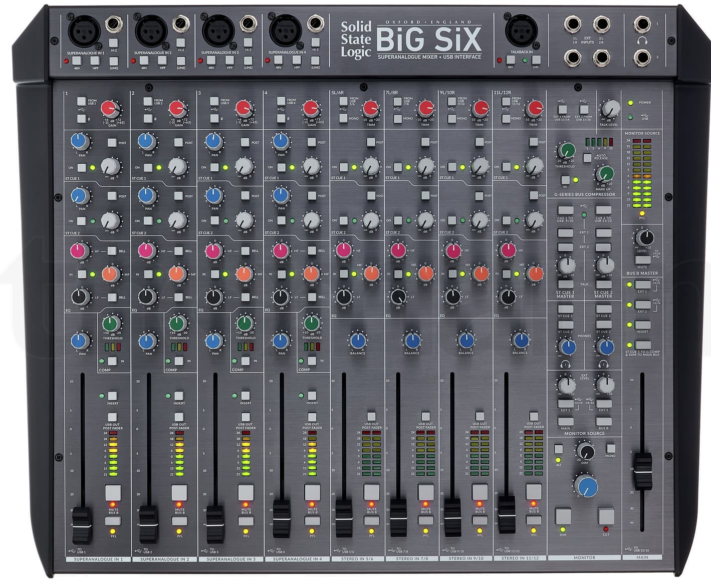This screenshot has height=588, width=711.
Task: Click the TALK LEVEL knob
Action: click(x=610, y=108)
